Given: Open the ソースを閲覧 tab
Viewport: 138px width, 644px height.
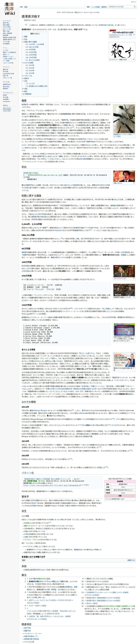Looking at the screenshot, I should pyautogui.click(x=95, y=7).
